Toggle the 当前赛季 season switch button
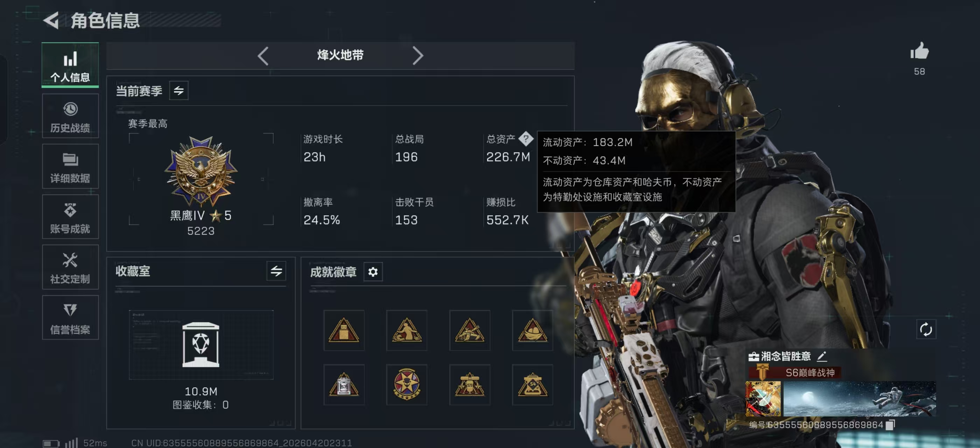This screenshot has width=980, height=448. pos(179,91)
